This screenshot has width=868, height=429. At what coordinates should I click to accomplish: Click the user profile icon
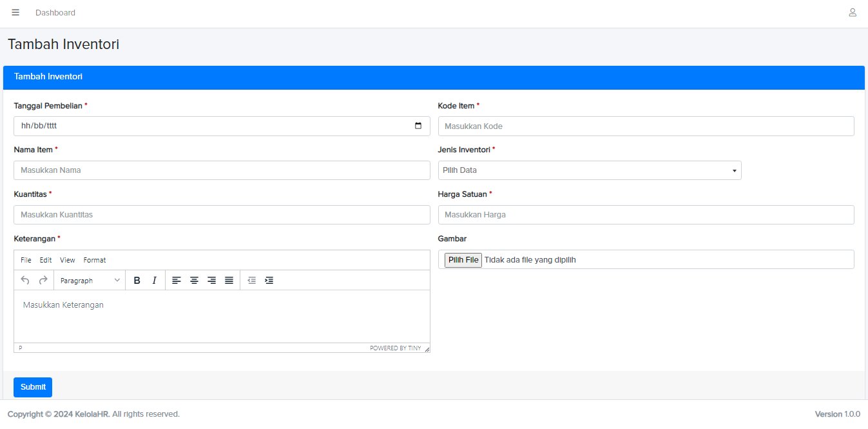pos(852,13)
